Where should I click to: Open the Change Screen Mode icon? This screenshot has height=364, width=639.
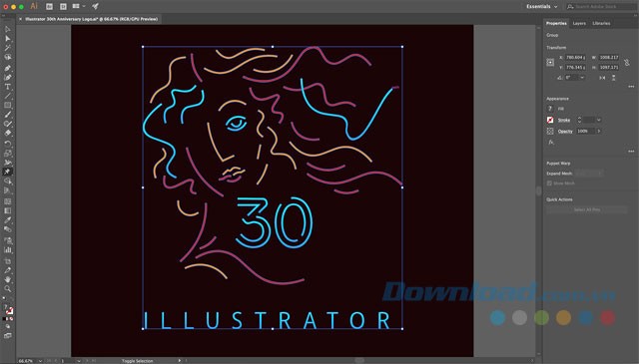coord(7,336)
